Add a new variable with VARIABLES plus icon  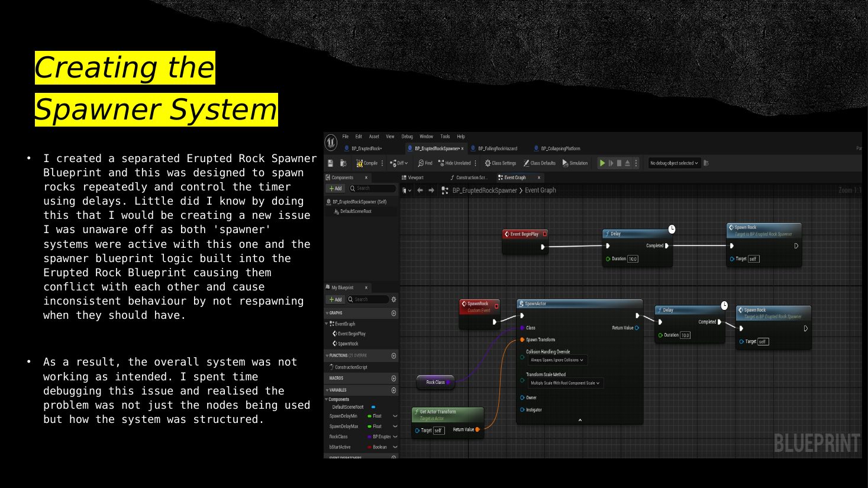[394, 390]
